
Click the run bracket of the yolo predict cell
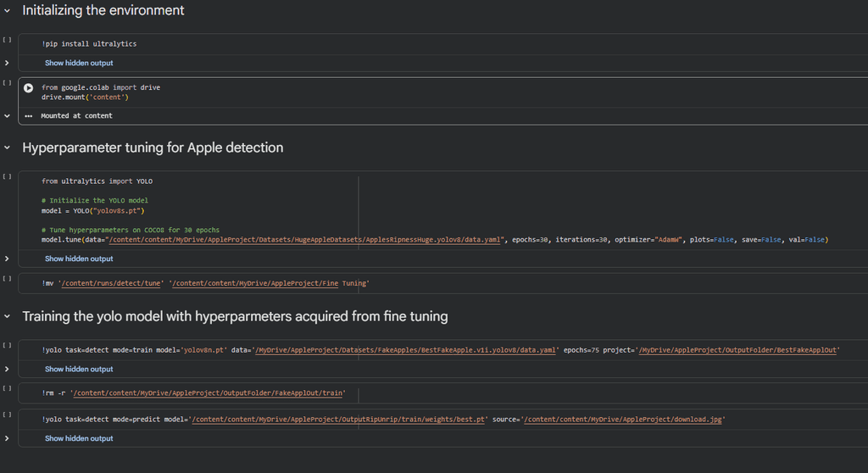coord(7,415)
